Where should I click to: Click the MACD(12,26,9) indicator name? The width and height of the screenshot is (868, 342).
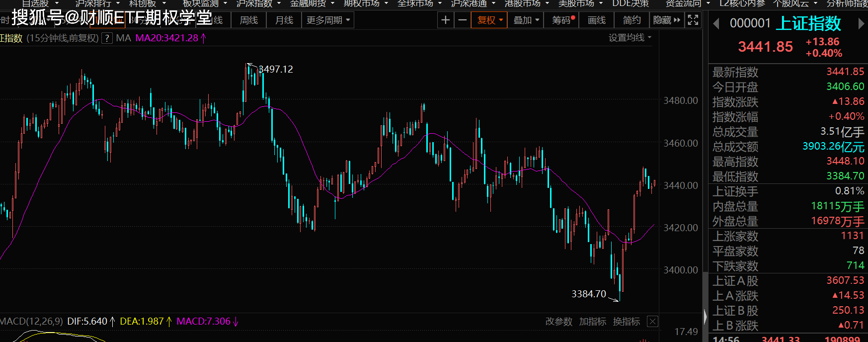[x=31, y=322]
